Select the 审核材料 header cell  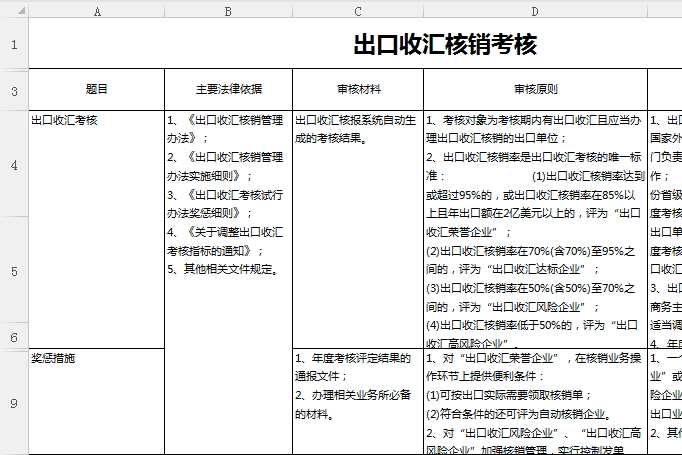point(358,90)
